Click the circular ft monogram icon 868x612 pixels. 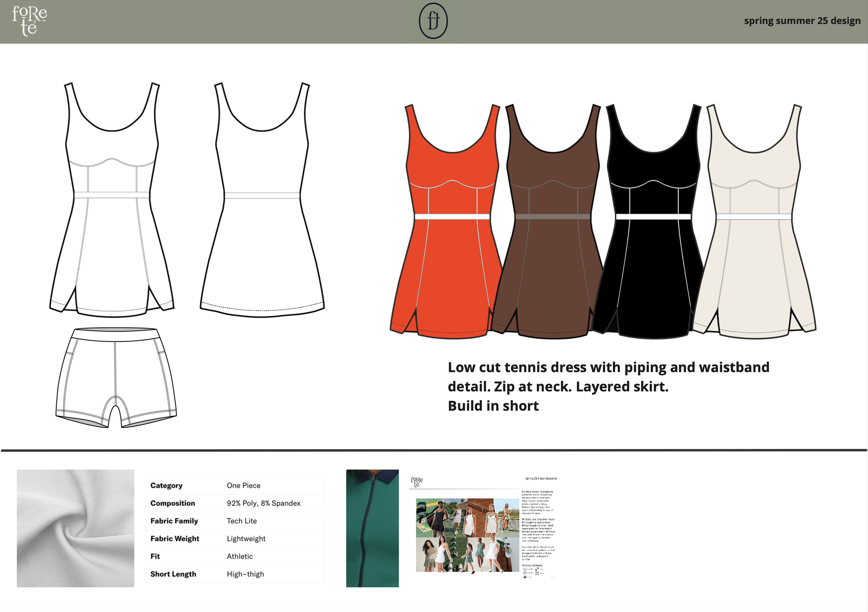click(x=433, y=21)
